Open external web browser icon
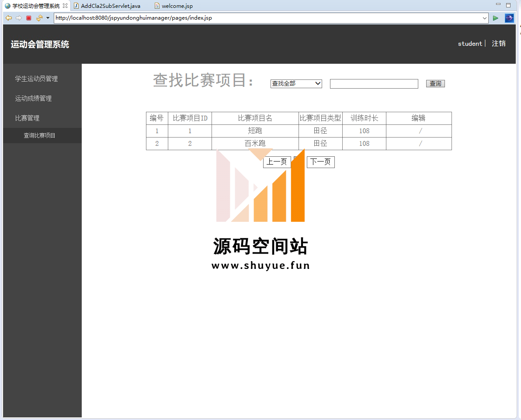The image size is (521, 420). [509, 18]
